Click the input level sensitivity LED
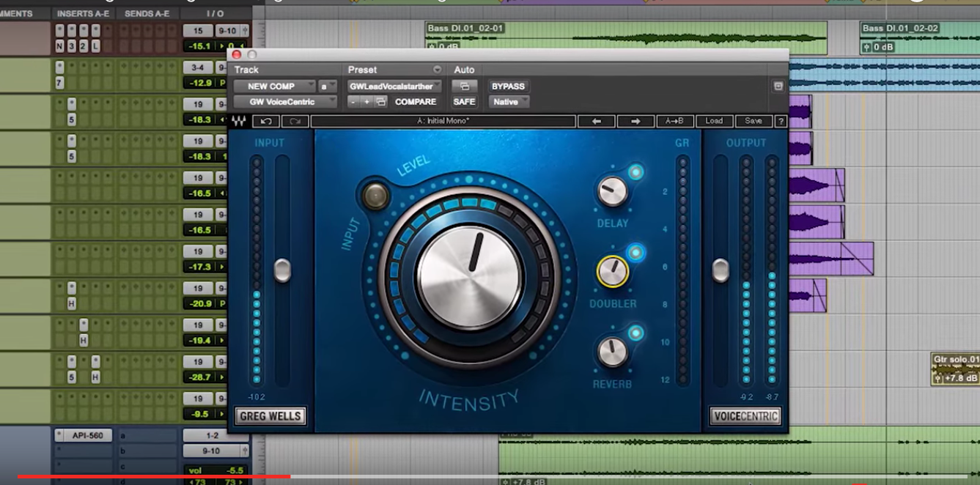This screenshot has width=980, height=485. click(x=375, y=196)
